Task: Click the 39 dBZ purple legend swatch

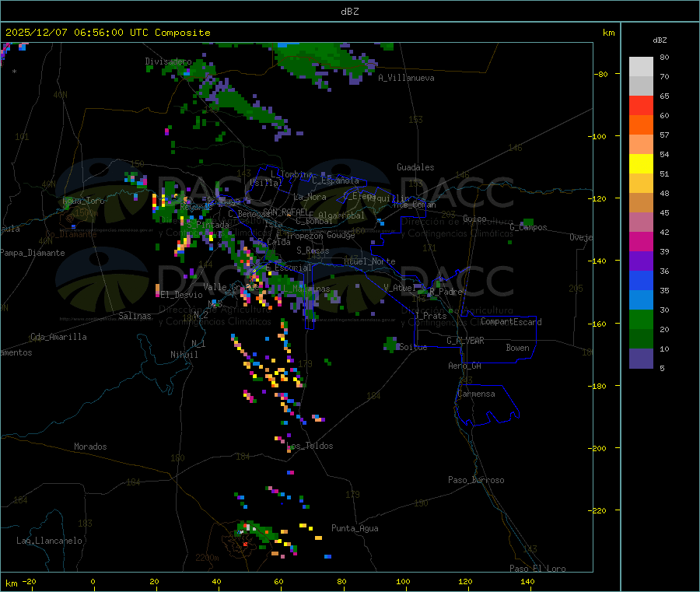Action: point(641,261)
